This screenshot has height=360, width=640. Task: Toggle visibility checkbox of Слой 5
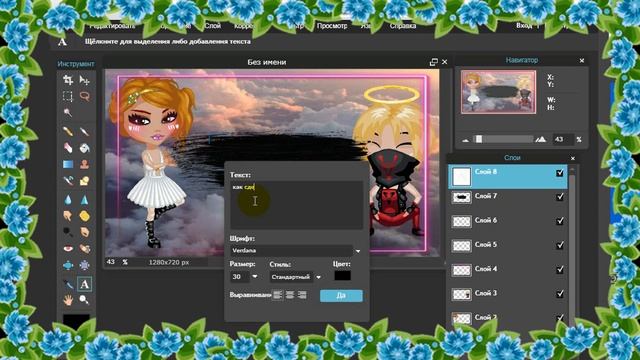[x=560, y=245]
